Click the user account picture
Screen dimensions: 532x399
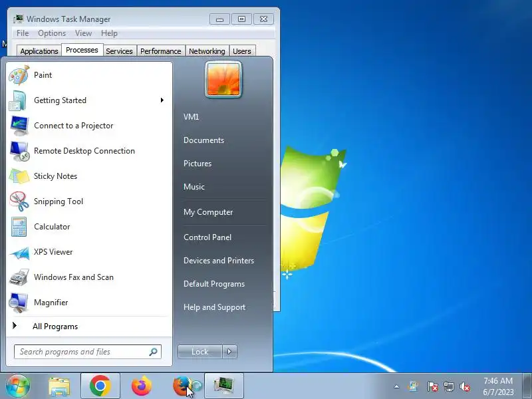pyautogui.click(x=223, y=80)
